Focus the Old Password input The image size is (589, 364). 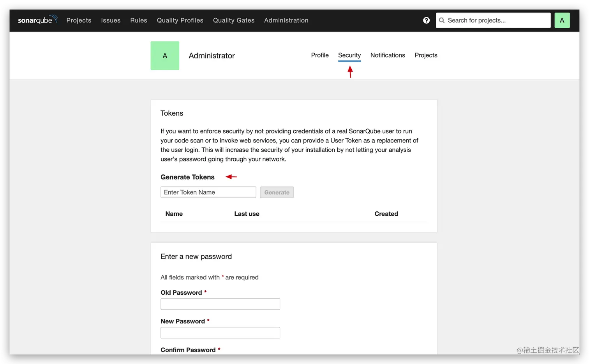pos(220,304)
